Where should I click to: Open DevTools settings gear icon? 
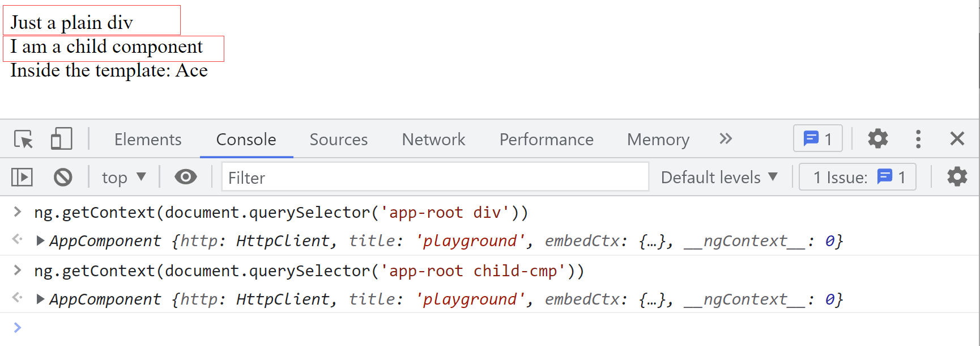pos(877,138)
